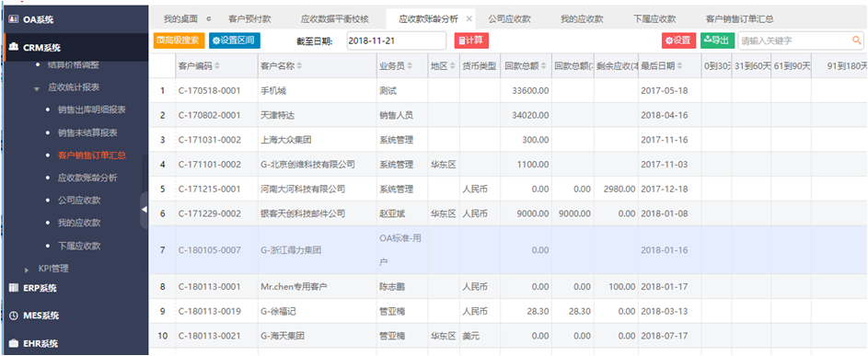The height and width of the screenshot is (356, 868).
Task: Open 销售未结算报表 in sidebar
Action: [x=87, y=132]
